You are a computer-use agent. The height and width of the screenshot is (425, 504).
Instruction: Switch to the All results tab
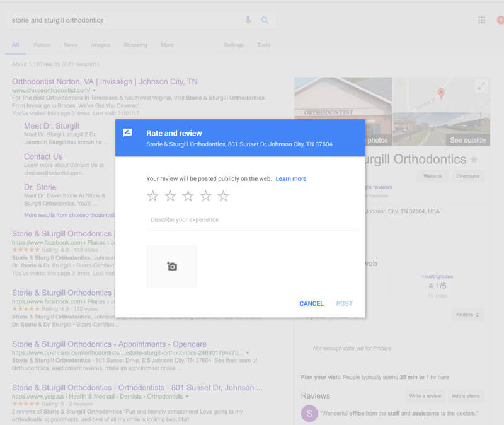tap(15, 45)
